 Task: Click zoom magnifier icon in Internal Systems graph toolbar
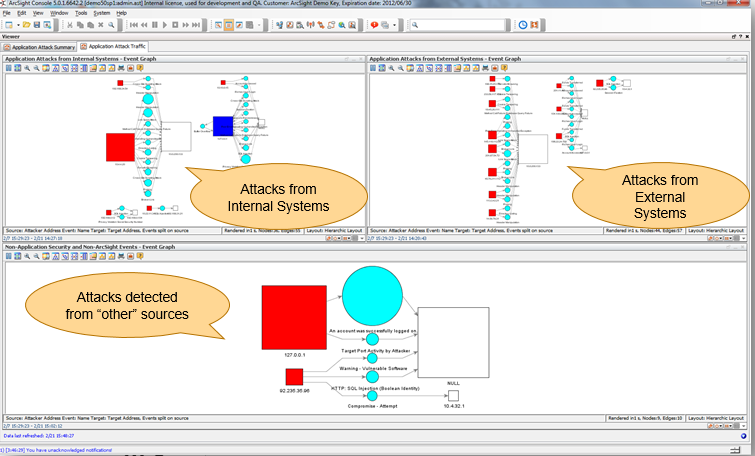28,68
